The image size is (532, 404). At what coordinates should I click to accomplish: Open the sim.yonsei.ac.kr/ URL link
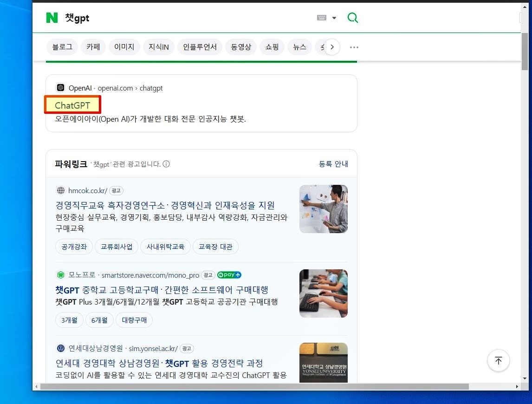tap(153, 348)
